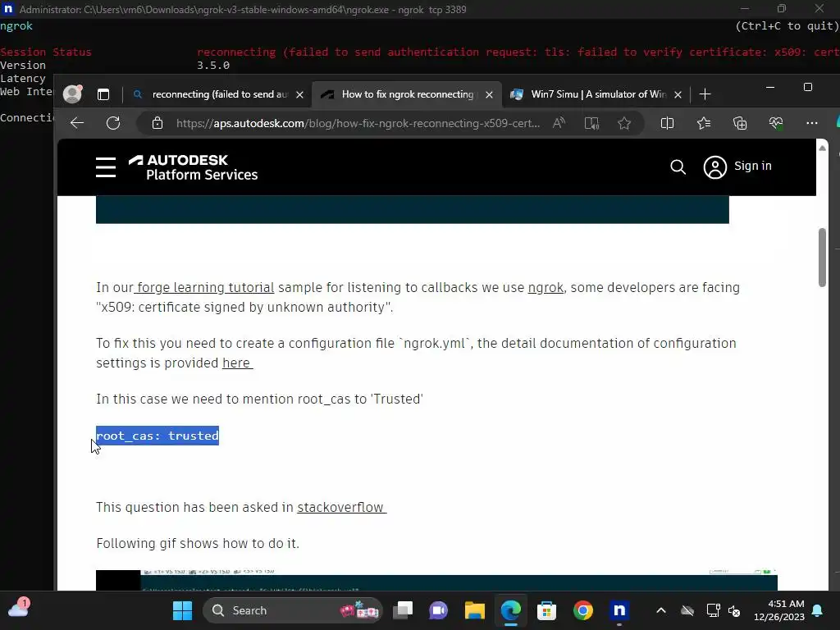The image size is (840, 630).
Task: Click the network display tray icon
Action: click(x=713, y=610)
